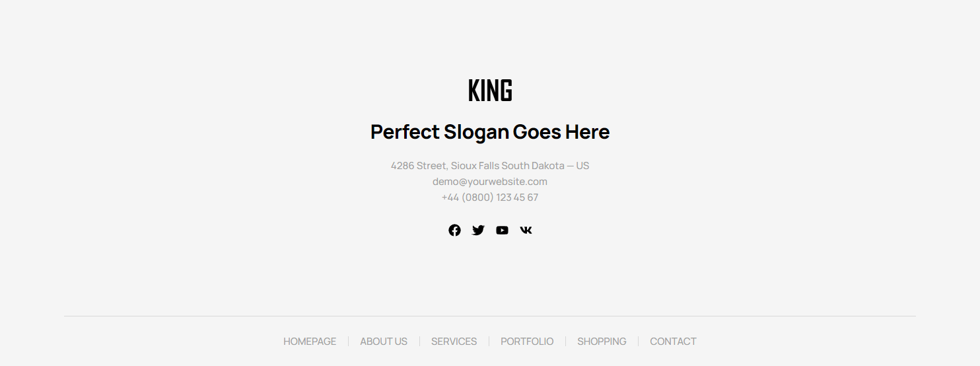Click the horizontal divider above footer menu

490,316
